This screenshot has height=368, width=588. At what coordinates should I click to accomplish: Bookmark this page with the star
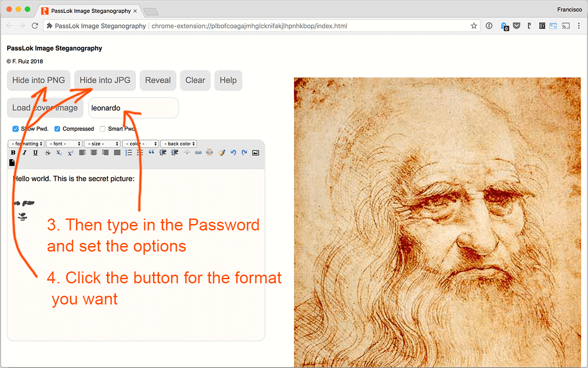474,26
